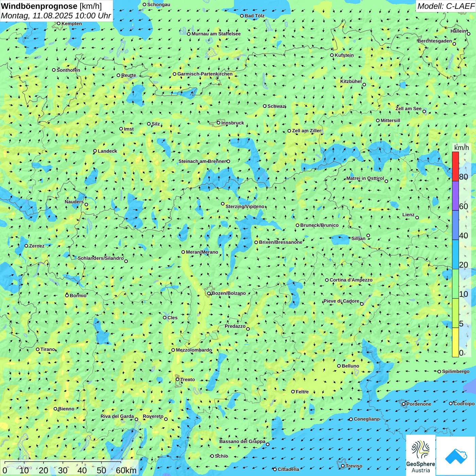Select the purple 60–80 km/h legend color
The width and height of the screenshot is (476, 476).
tap(455, 196)
